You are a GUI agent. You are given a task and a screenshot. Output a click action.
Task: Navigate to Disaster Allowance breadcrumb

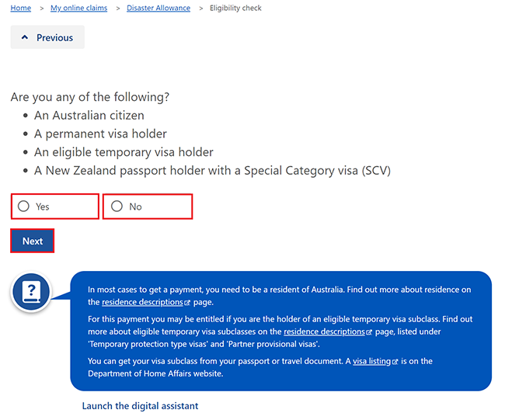158,8
